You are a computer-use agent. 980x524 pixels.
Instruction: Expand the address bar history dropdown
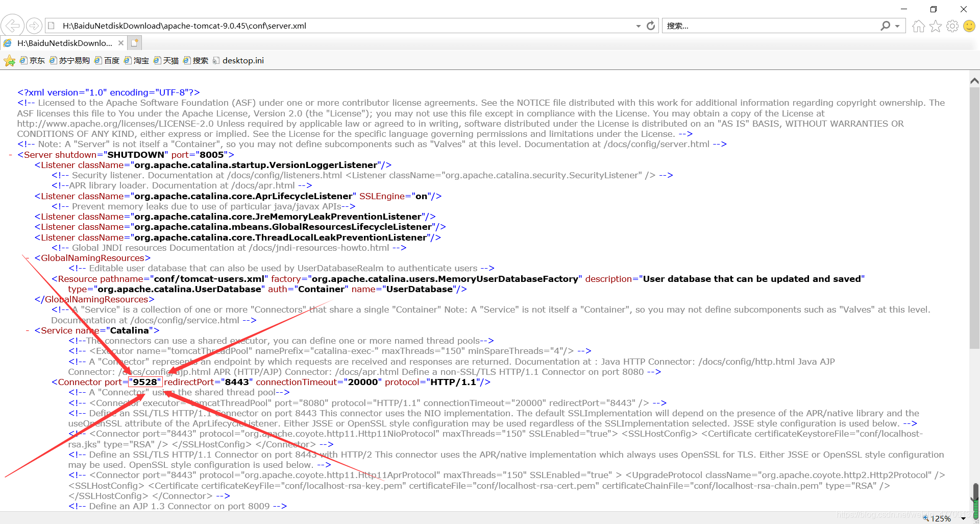(638, 26)
